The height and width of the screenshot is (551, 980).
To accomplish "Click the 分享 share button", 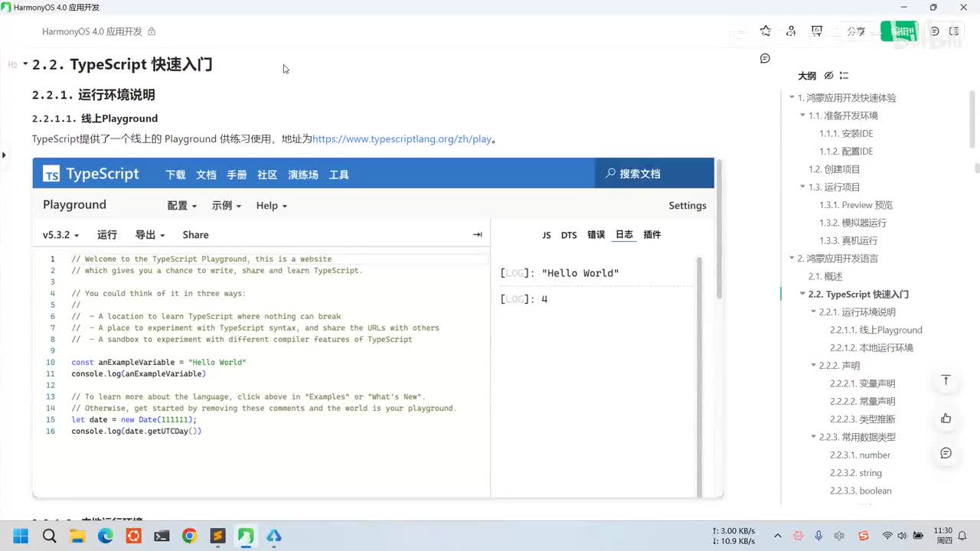I will (x=856, y=31).
